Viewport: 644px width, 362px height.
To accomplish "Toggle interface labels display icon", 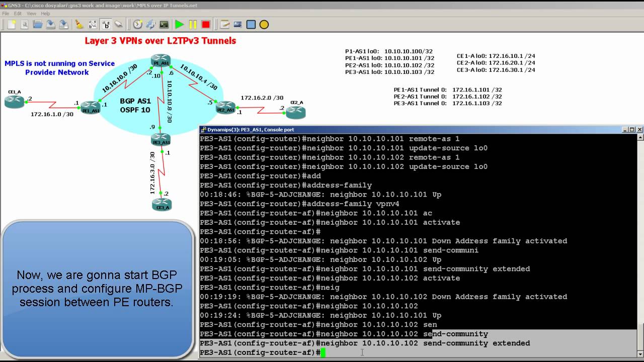I will click(93, 24).
